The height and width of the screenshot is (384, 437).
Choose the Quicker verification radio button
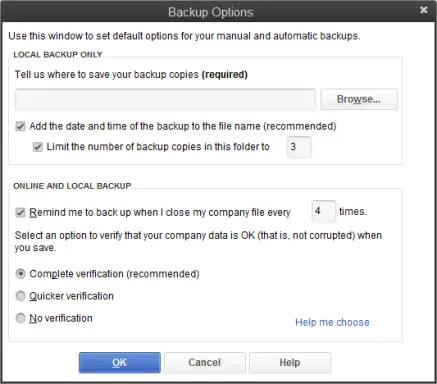pyautogui.click(x=21, y=296)
